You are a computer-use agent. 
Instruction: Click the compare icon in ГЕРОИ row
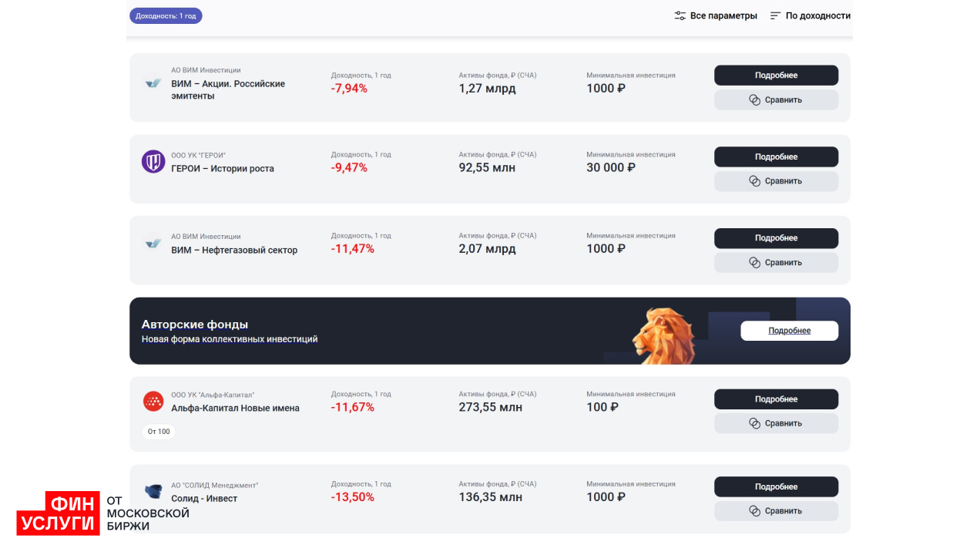(x=755, y=181)
